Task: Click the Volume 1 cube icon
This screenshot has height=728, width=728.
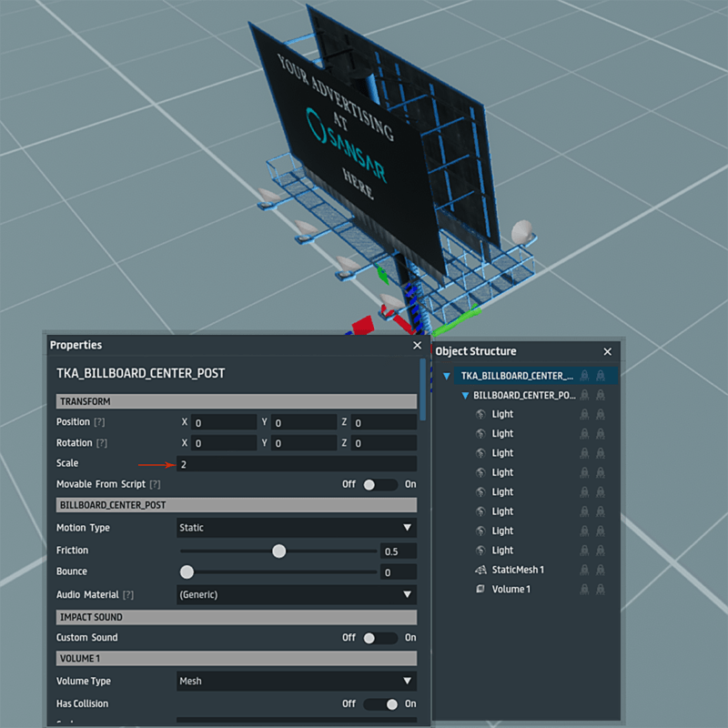Action: (x=480, y=589)
